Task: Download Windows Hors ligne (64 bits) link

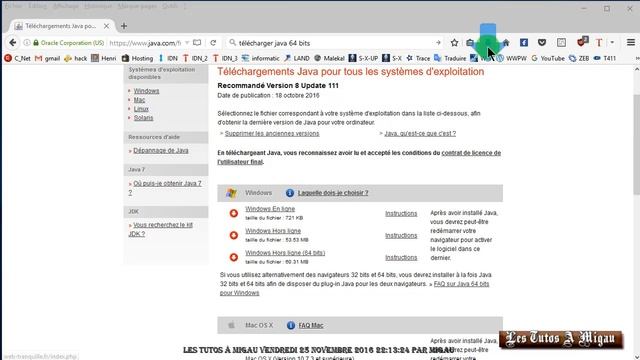Action: click(285, 253)
